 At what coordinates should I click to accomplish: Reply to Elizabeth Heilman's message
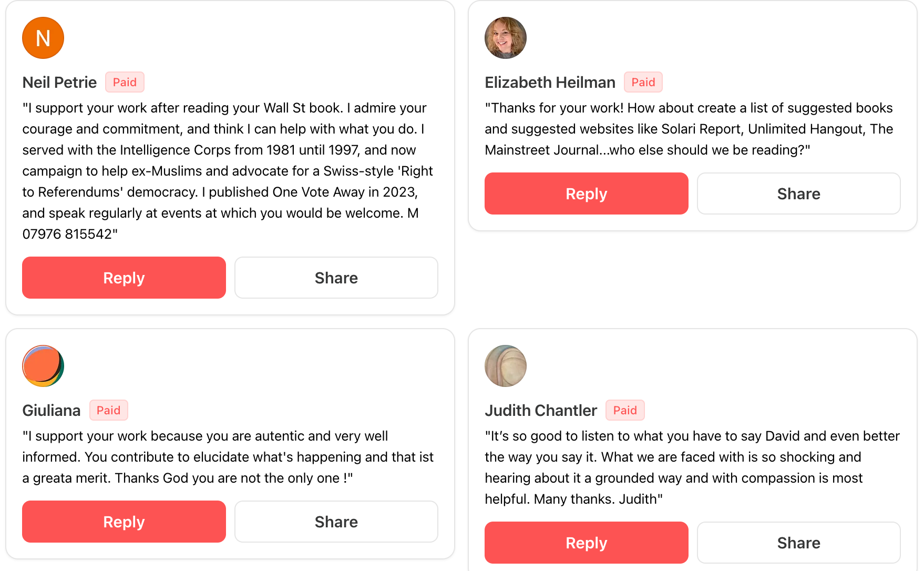tap(586, 193)
